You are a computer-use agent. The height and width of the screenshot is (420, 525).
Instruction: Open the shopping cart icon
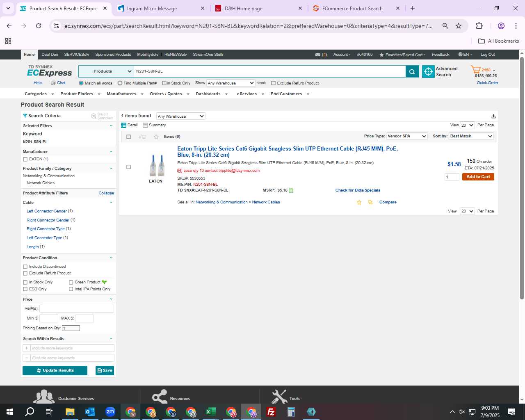[x=476, y=70]
